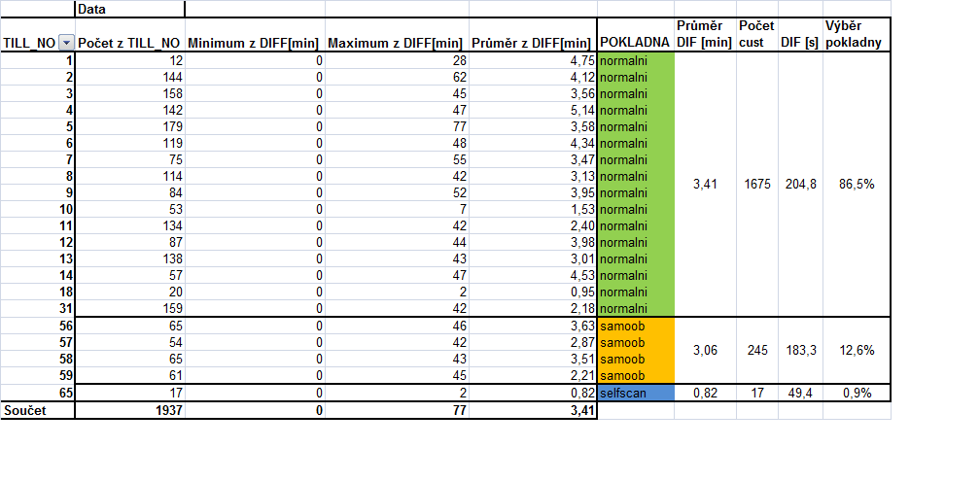The image size is (980, 482).
Task: Open the TILL_NO filter dropdown arrow
Action: pyautogui.click(x=66, y=43)
